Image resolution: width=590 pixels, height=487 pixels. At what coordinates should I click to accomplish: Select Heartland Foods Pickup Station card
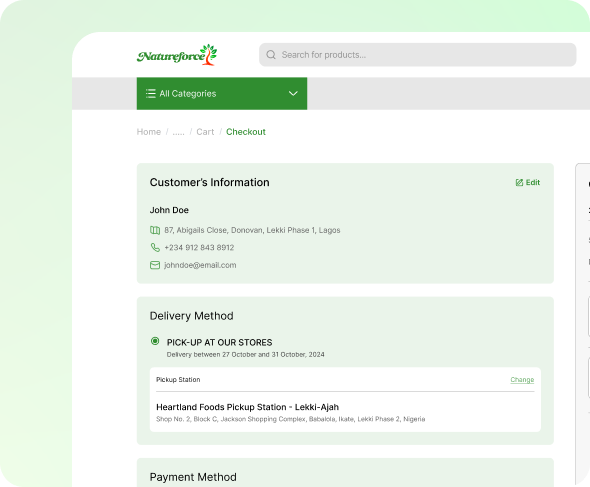(x=345, y=400)
